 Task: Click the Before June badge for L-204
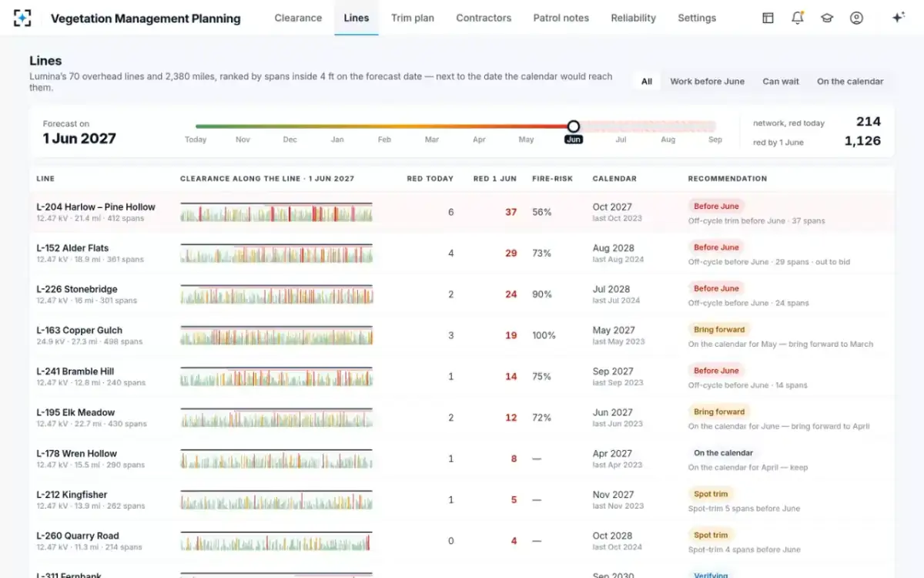pyautogui.click(x=716, y=207)
